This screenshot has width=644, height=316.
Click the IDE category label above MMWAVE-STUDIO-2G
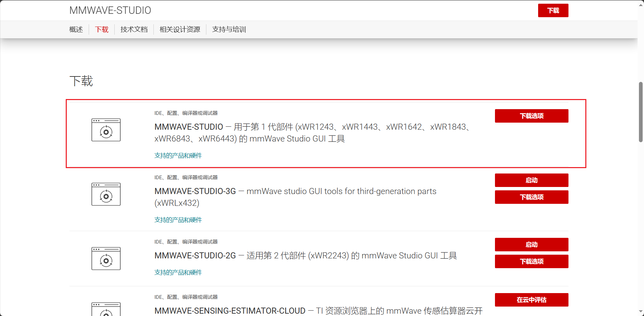tap(186, 242)
